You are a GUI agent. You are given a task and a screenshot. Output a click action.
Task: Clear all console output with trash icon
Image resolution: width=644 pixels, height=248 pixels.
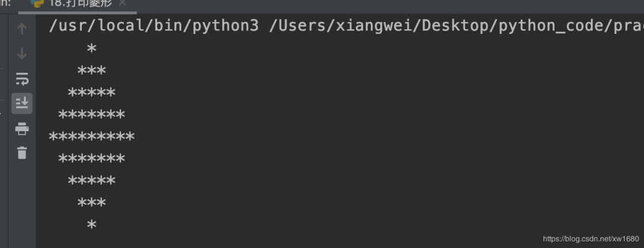pyautogui.click(x=22, y=153)
